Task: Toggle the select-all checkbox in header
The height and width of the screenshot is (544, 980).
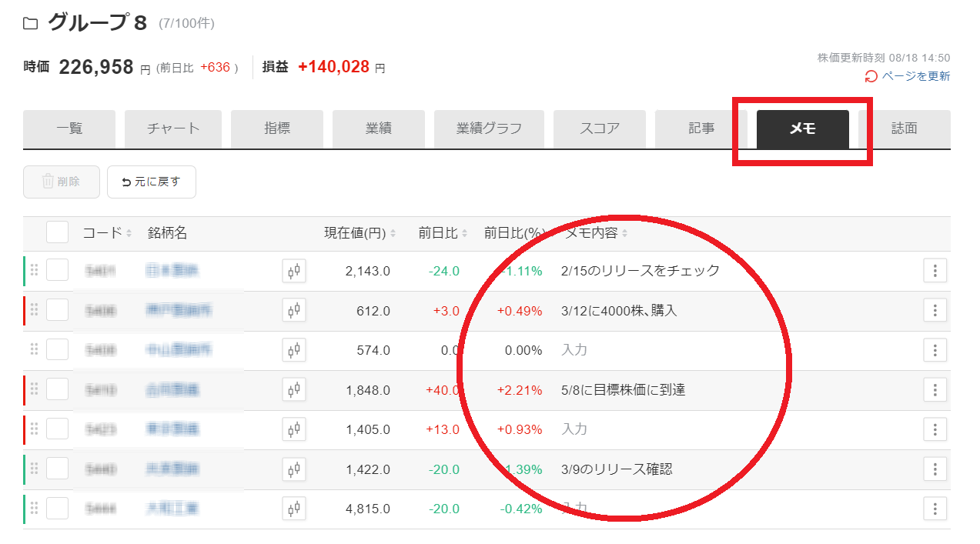Action: click(57, 232)
